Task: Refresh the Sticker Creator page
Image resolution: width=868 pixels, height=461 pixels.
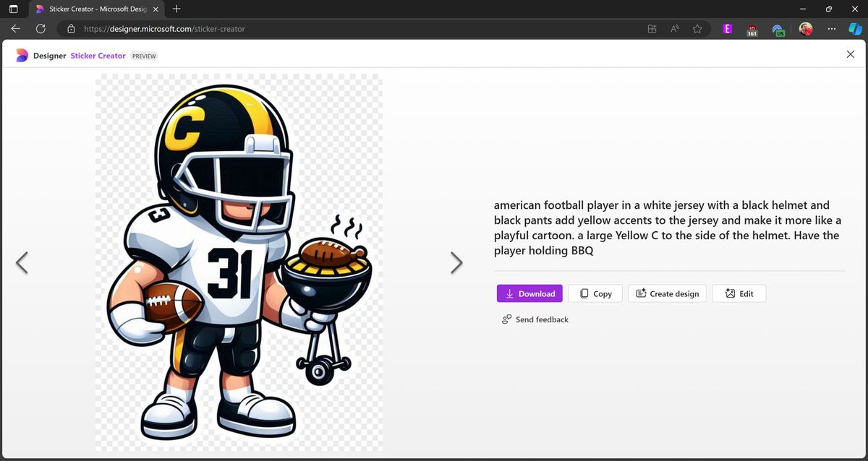Action: coord(41,29)
